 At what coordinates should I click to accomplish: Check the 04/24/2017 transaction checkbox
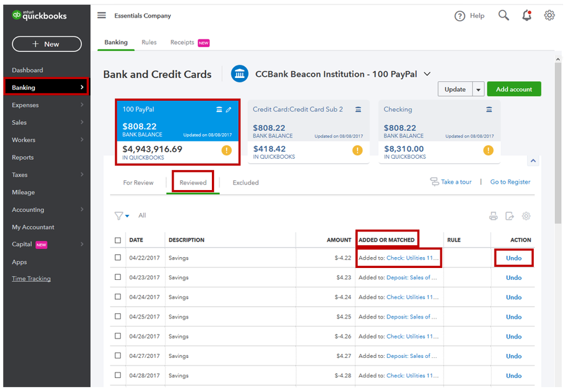pos(117,296)
